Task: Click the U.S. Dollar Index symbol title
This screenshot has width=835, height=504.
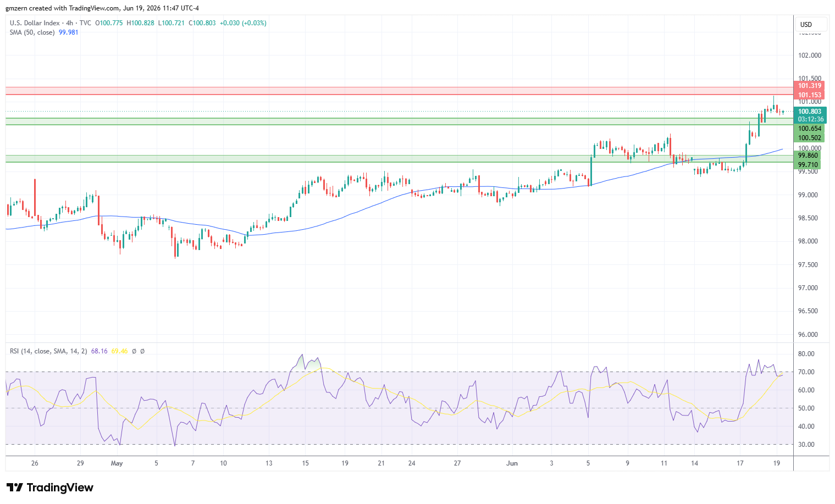Action: point(34,23)
